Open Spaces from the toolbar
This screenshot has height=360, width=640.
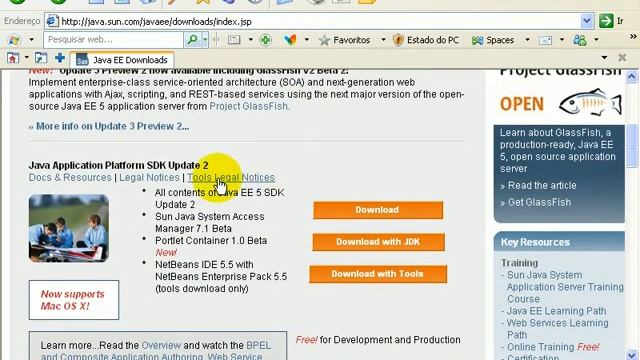(492, 40)
